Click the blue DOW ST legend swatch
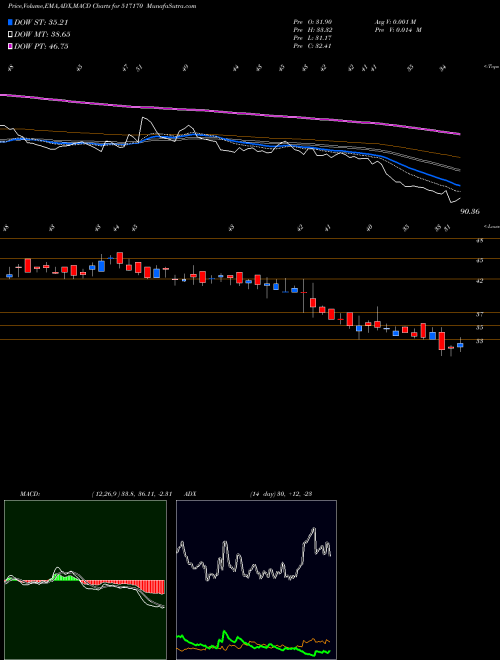This screenshot has width=500, height=660. coord(10,22)
